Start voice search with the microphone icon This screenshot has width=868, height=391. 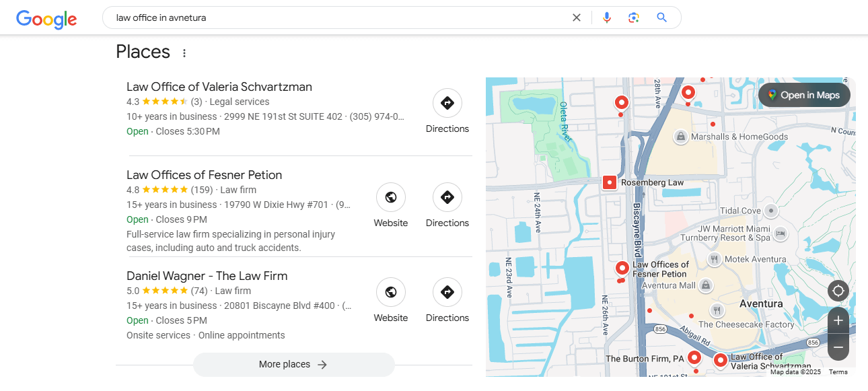pyautogui.click(x=607, y=17)
